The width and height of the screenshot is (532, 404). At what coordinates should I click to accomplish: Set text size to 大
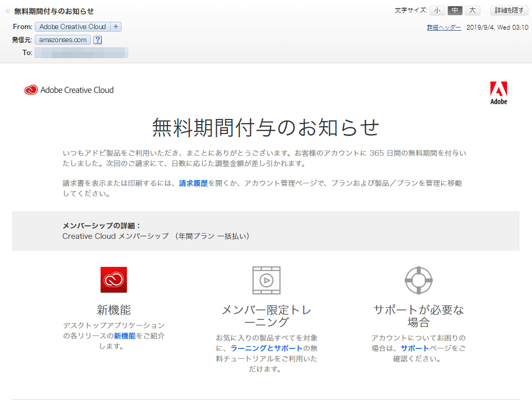(472, 10)
